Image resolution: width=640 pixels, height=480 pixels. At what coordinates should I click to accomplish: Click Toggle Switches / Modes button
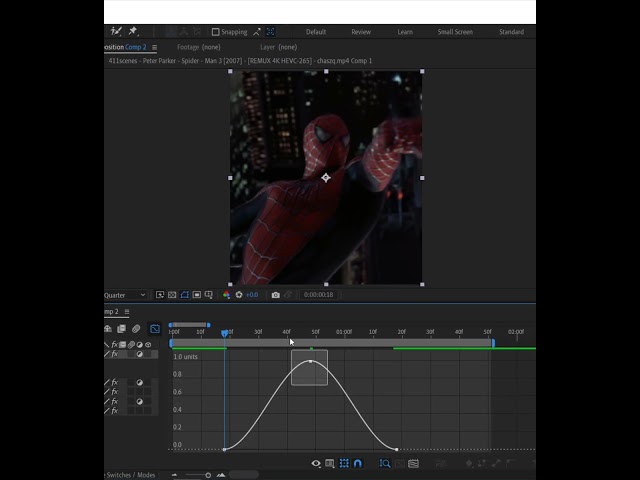click(x=131, y=475)
